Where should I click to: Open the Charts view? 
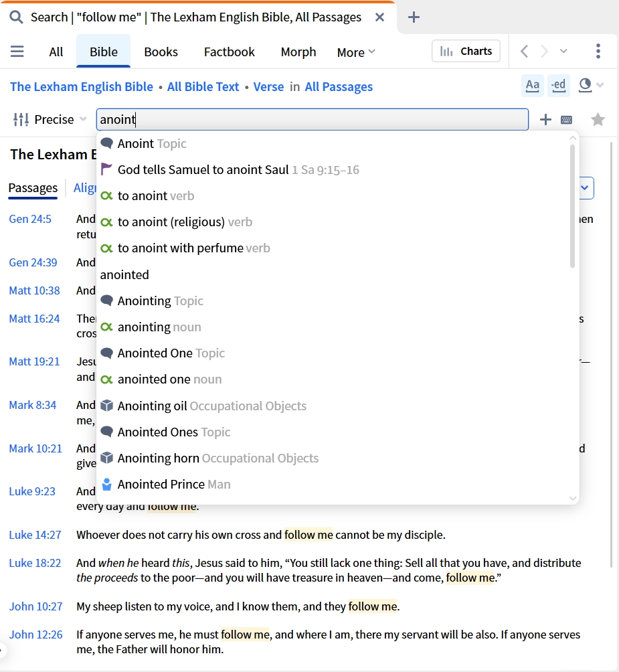[x=466, y=52]
